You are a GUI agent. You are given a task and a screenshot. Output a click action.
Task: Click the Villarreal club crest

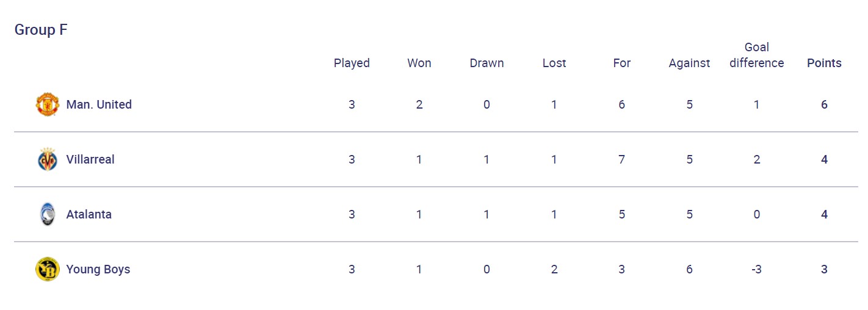47,159
